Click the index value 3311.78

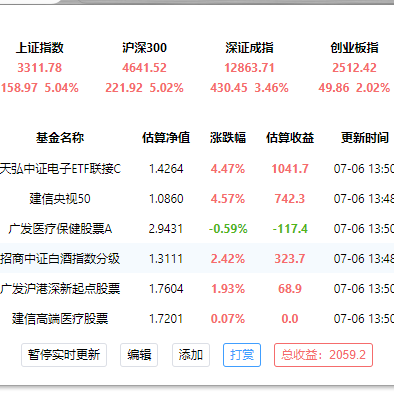pos(40,68)
